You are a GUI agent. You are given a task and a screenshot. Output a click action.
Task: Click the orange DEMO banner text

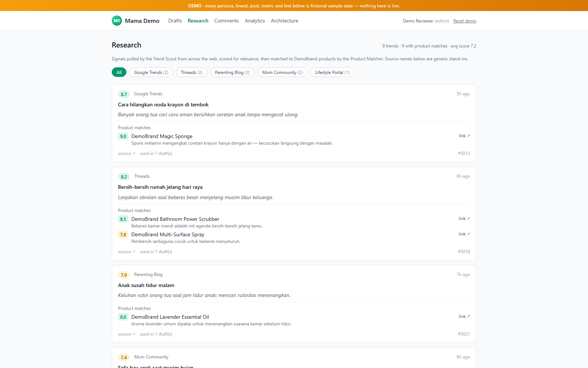click(x=294, y=6)
